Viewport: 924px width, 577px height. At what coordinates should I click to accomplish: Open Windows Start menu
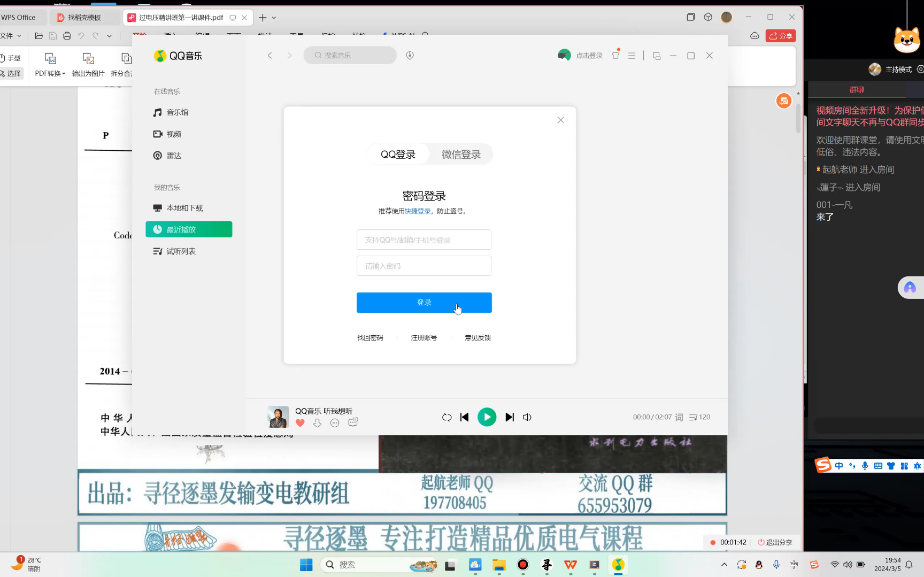306,565
